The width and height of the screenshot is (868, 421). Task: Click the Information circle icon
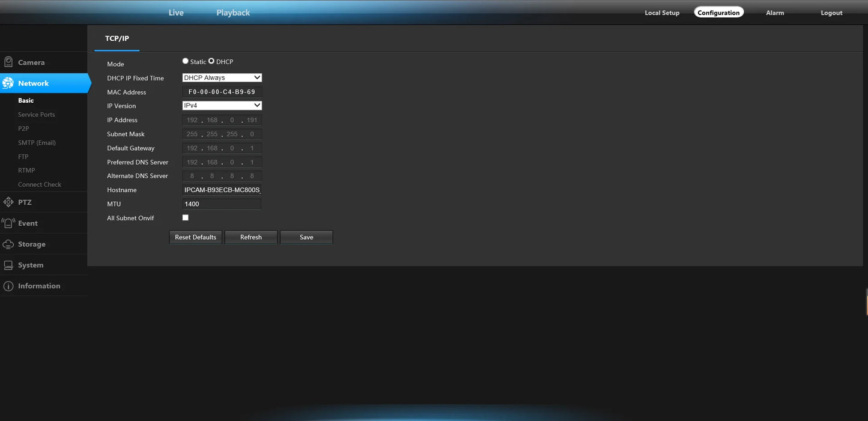[8, 286]
